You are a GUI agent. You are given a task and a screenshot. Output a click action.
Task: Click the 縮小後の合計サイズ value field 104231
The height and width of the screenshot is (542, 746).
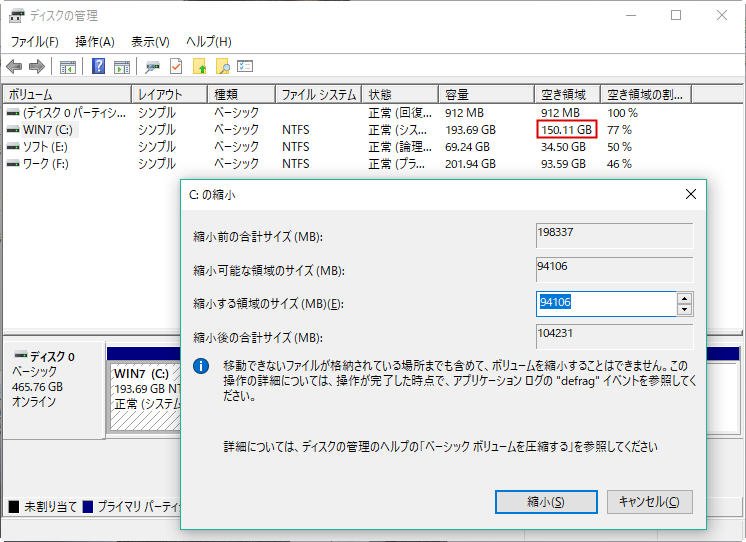click(x=614, y=336)
